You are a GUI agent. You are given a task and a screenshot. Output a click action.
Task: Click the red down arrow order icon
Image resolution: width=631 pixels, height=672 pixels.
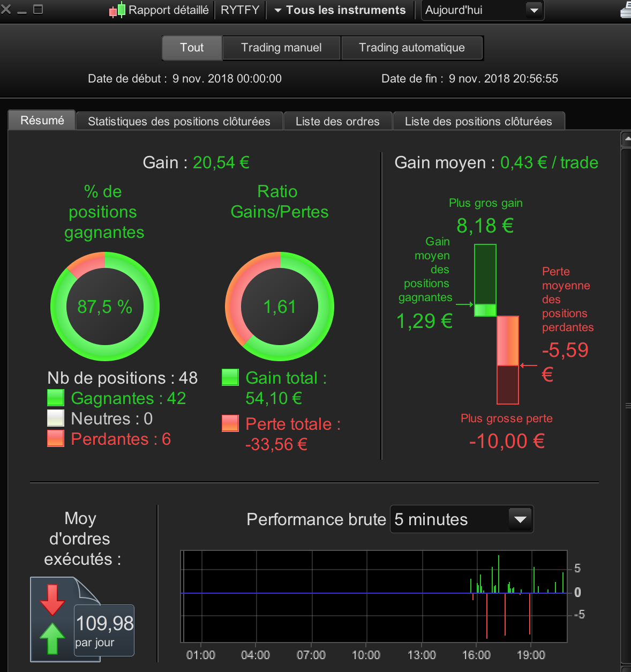coord(52,600)
